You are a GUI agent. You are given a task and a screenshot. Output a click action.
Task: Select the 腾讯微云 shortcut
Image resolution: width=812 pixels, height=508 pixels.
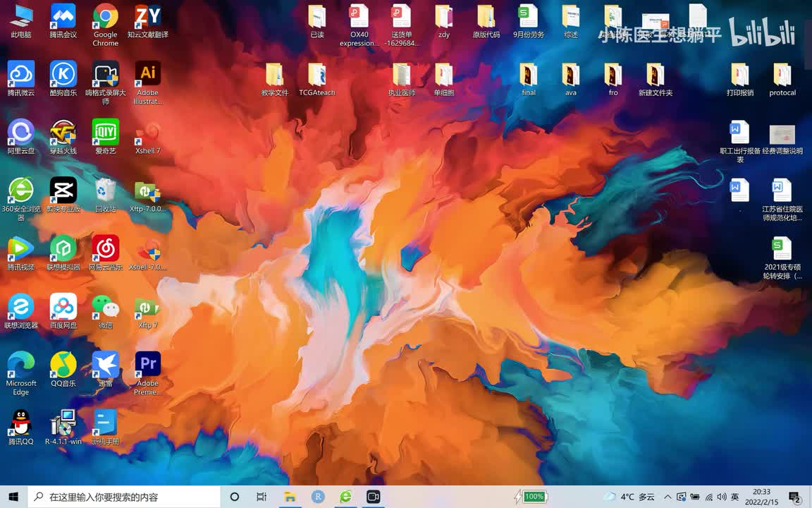(20, 79)
